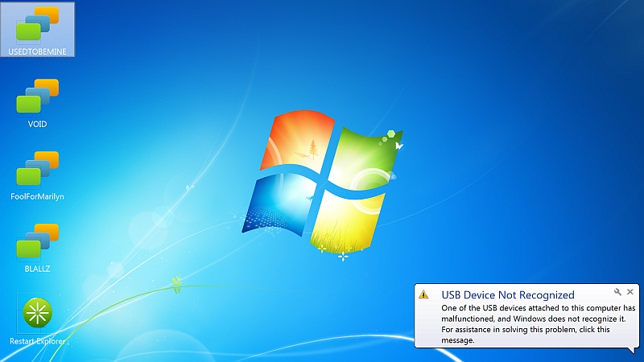Click the USB malfunction message text for assistance

pos(538,324)
